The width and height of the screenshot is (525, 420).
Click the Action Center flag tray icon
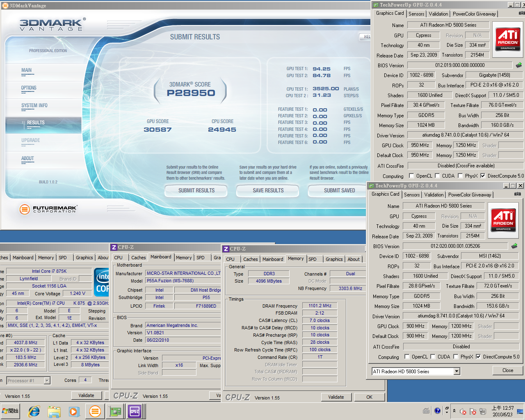coord(473,411)
